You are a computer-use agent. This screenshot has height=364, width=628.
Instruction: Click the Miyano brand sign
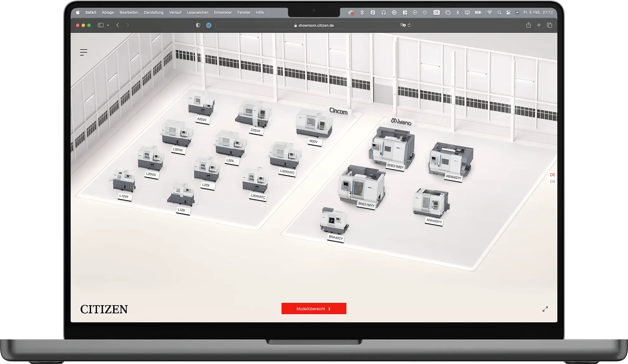401,121
